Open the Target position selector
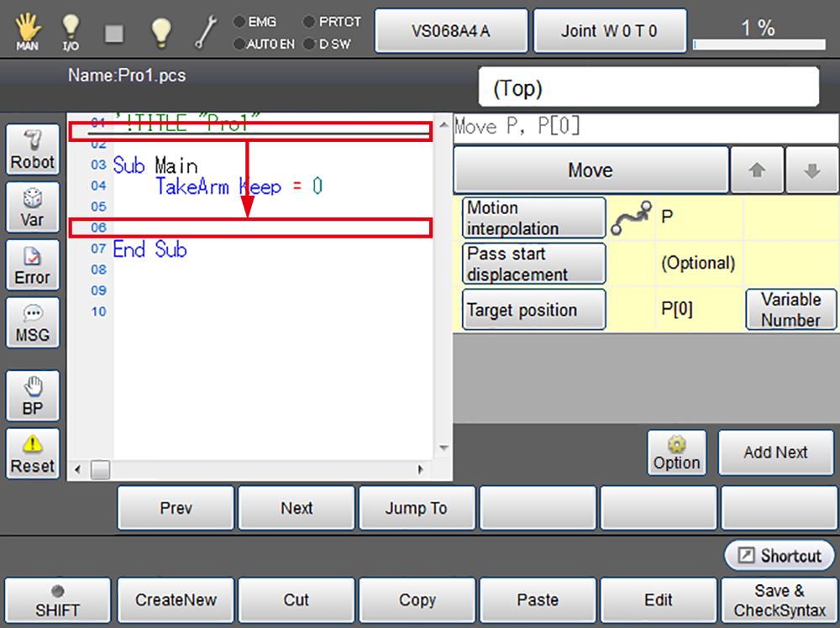The width and height of the screenshot is (840, 628). click(533, 310)
